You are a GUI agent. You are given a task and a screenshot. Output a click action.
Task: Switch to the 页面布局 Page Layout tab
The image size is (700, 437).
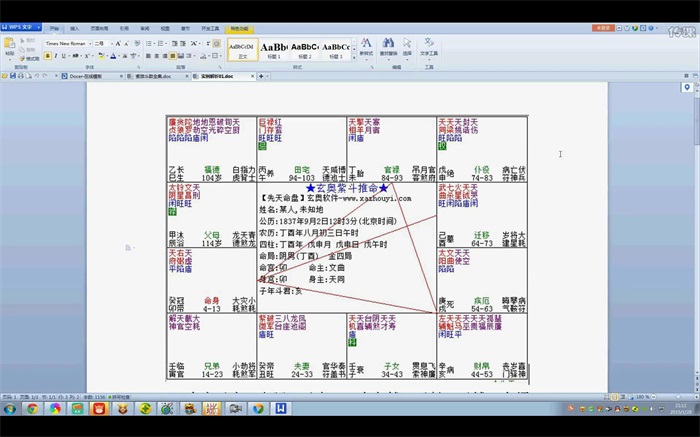coord(99,29)
